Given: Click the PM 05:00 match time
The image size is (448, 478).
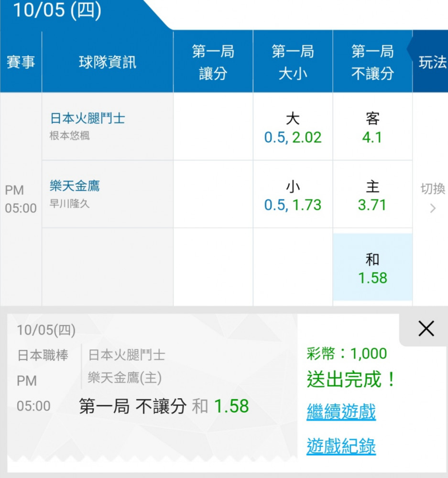Looking at the screenshot, I should click(21, 199).
